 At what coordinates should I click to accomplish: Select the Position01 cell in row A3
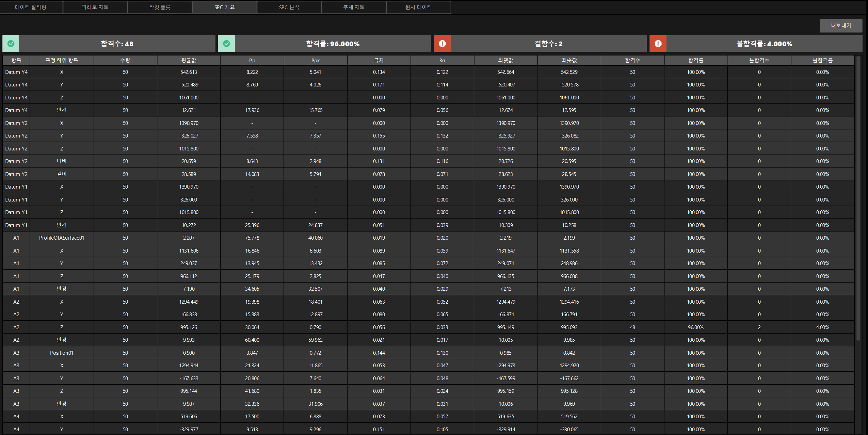[62, 353]
